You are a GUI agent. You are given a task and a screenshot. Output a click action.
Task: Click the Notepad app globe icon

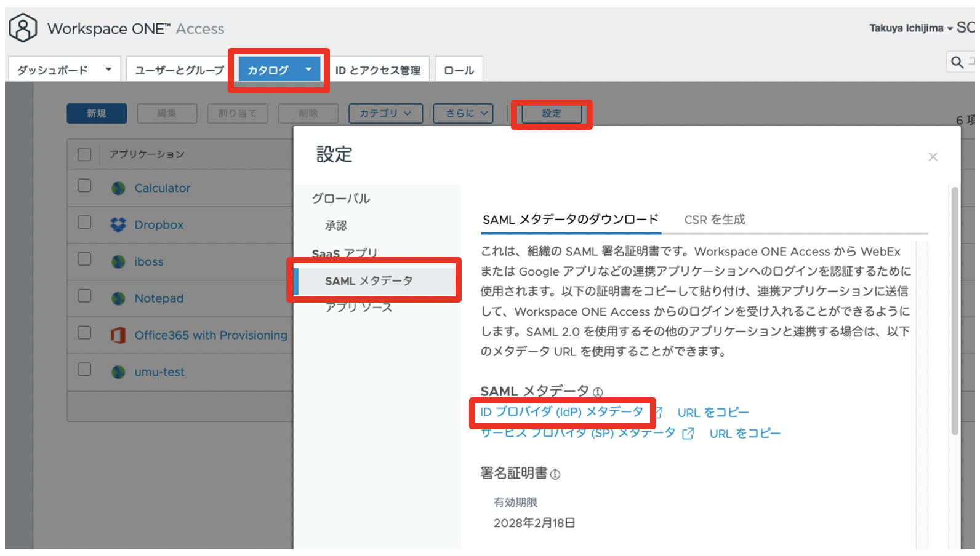point(118,298)
